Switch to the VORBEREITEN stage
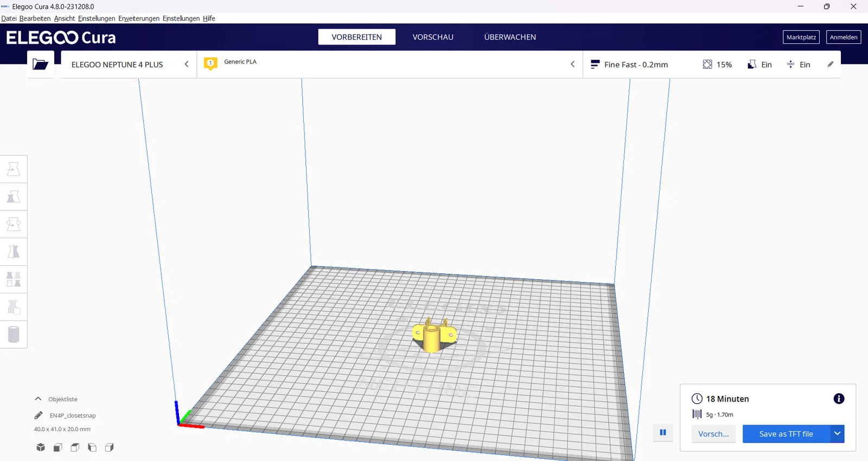This screenshot has height=461, width=868. (357, 37)
